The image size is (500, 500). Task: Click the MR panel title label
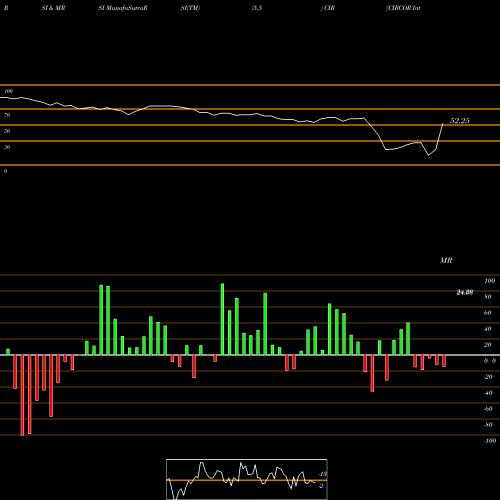click(446, 260)
